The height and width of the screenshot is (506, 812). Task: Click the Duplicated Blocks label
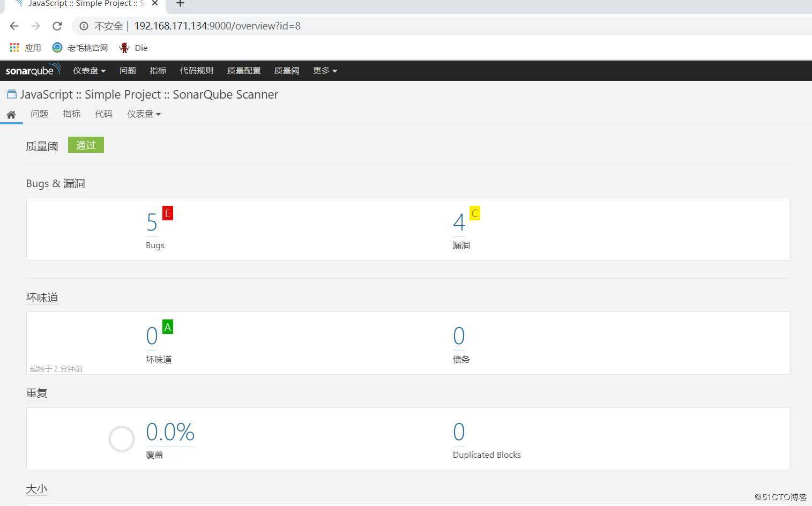tap(487, 455)
